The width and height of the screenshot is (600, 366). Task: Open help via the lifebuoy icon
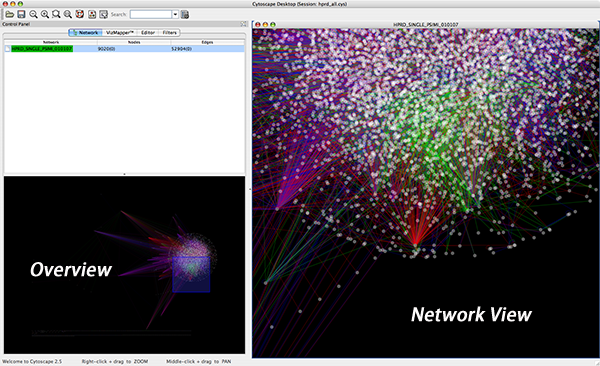pos(80,15)
